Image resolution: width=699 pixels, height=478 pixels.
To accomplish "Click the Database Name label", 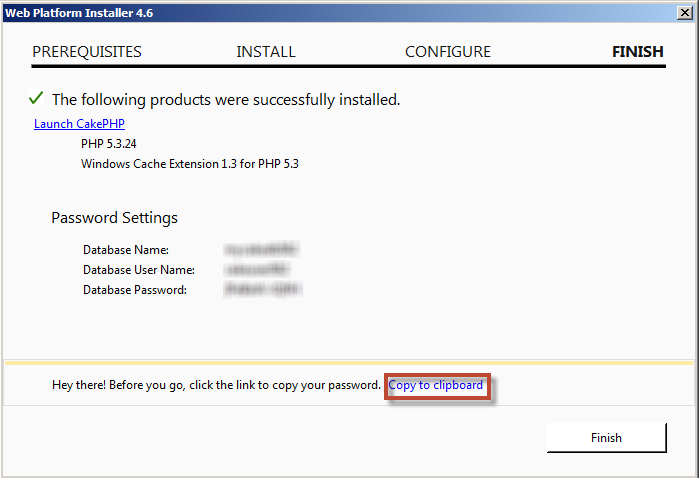I will click(x=126, y=250).
